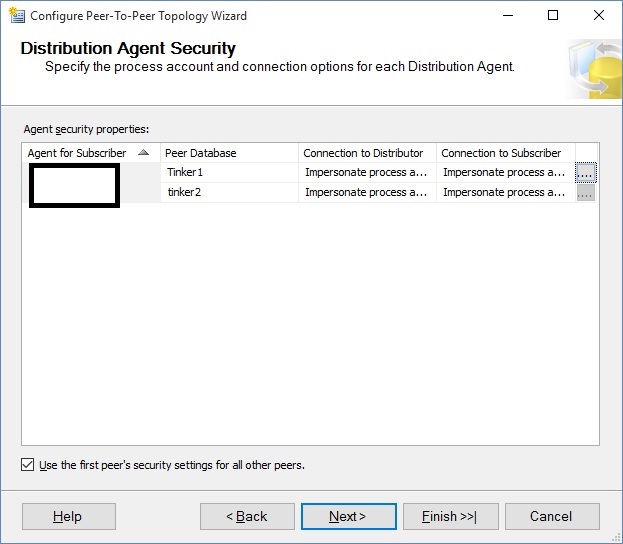The width and height of the screenshot is (623, 544).
Task: Click the Agent for Subscriber column header
Action: point(78,153)
